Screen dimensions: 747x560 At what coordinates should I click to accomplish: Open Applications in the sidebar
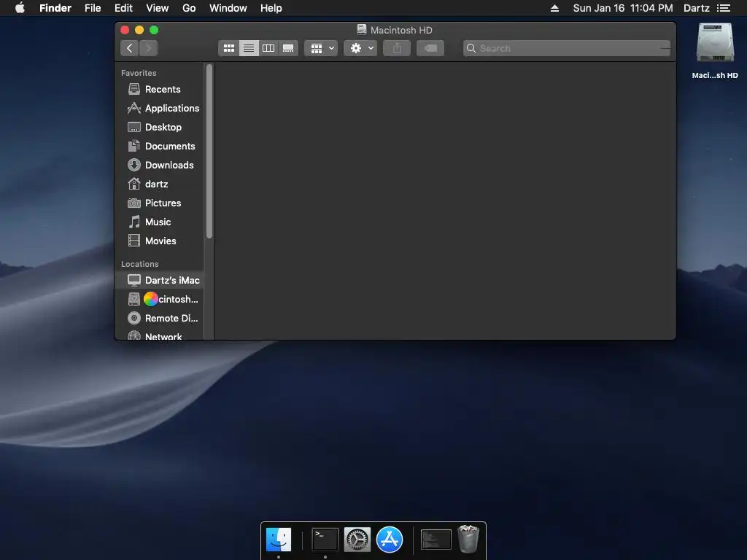point(160,109)
